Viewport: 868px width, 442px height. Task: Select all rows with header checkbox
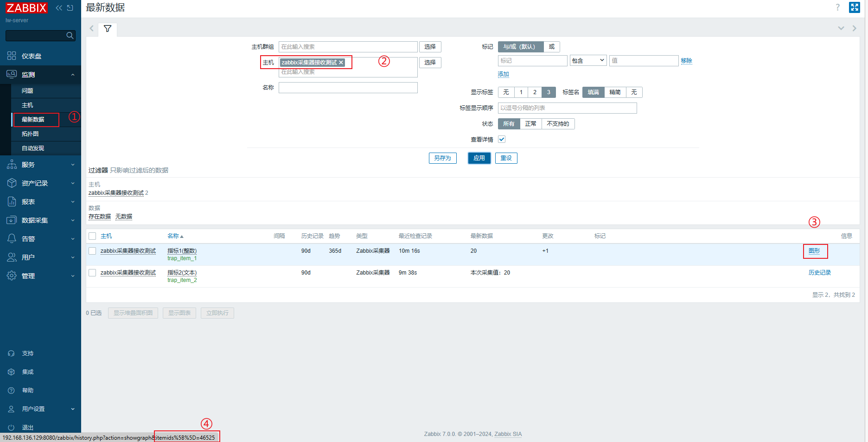pyautogui.click(x=92, y=236)
